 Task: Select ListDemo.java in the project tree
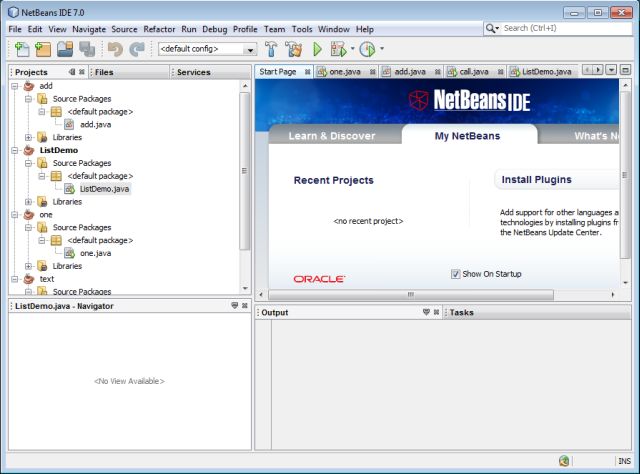[x=104, y=189]
